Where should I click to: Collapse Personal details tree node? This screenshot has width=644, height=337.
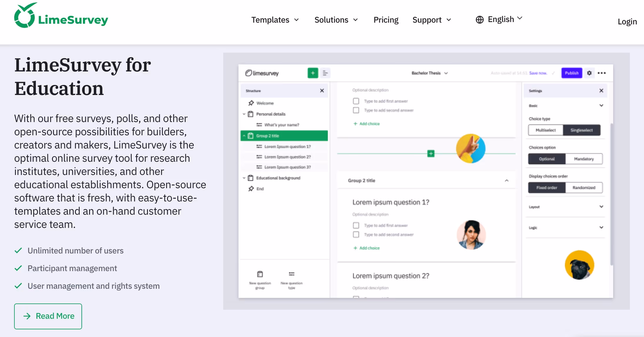(244, 114)
